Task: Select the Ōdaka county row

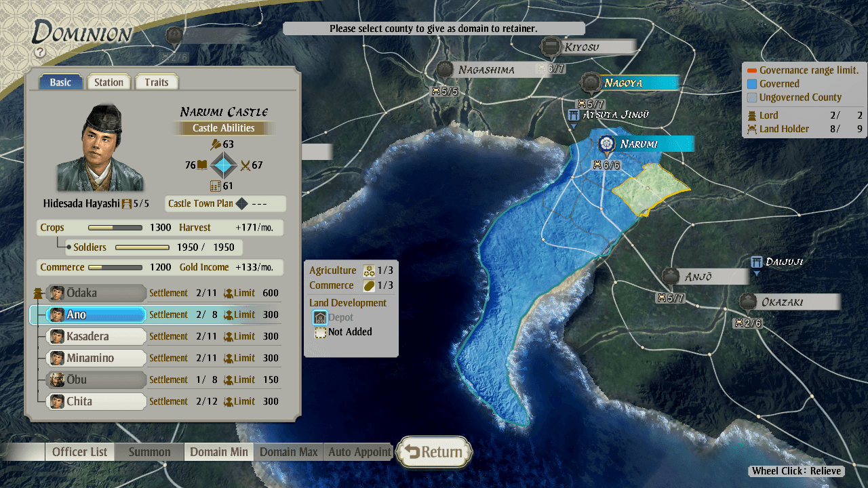Action: tap(96, 293)
